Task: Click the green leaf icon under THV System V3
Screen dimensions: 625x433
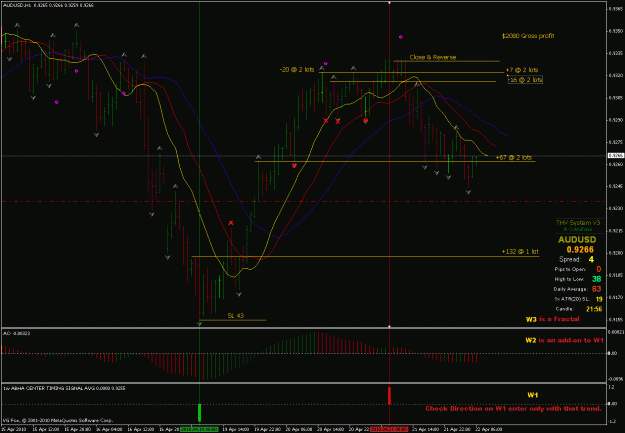Action: [565, 229]
